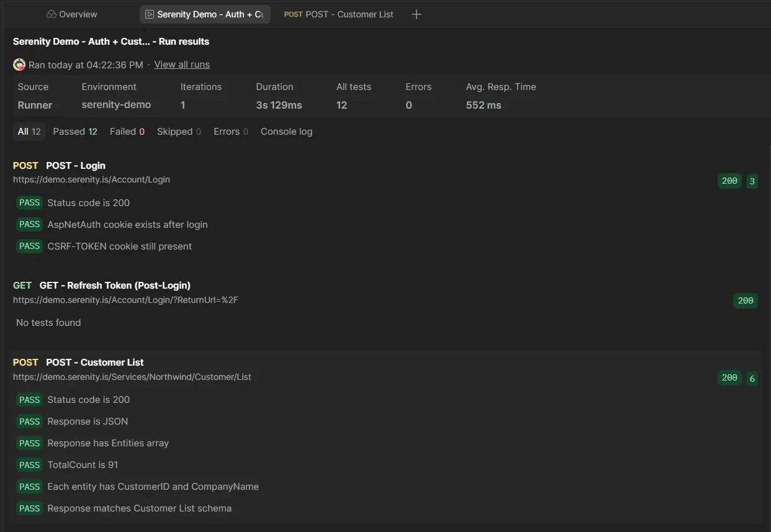The image size is (771, 532).
Task: Click the test count badge 3 for Login
Action: [x=752, y=181]
